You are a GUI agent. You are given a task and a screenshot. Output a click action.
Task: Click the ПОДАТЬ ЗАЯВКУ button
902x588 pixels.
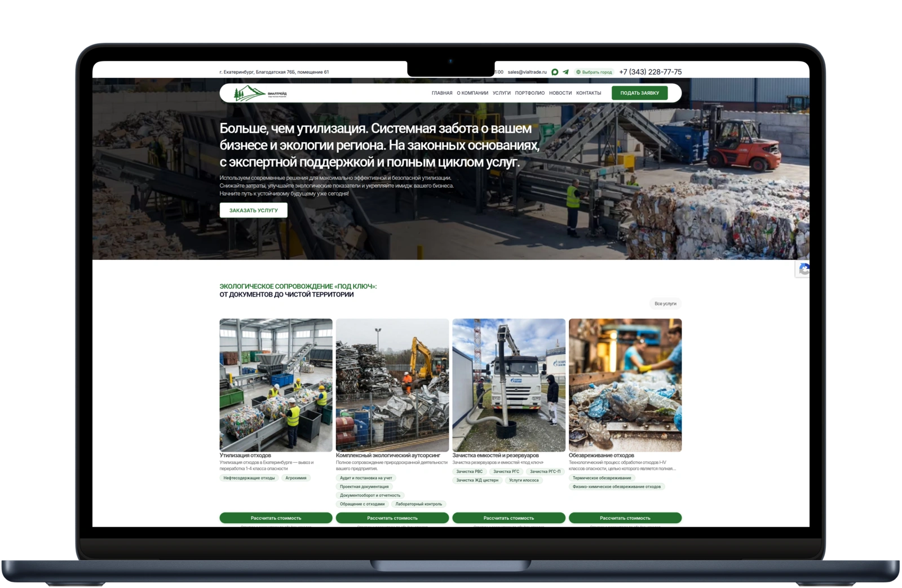pyautogui.click(x=639, y=93)
